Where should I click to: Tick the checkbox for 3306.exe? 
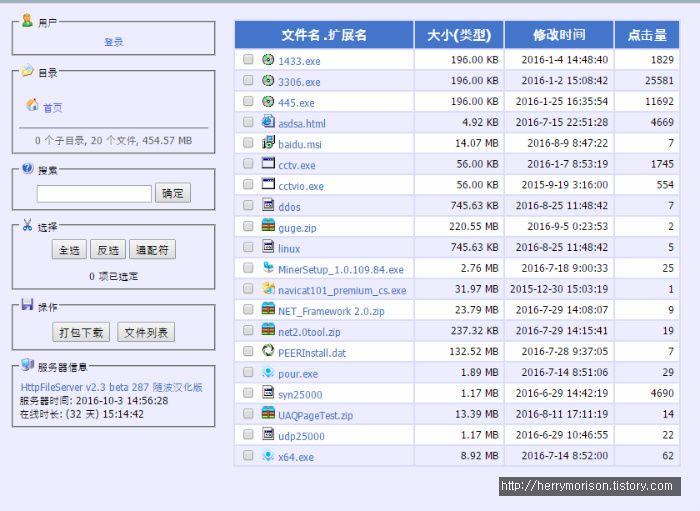[x=248, y=80]
